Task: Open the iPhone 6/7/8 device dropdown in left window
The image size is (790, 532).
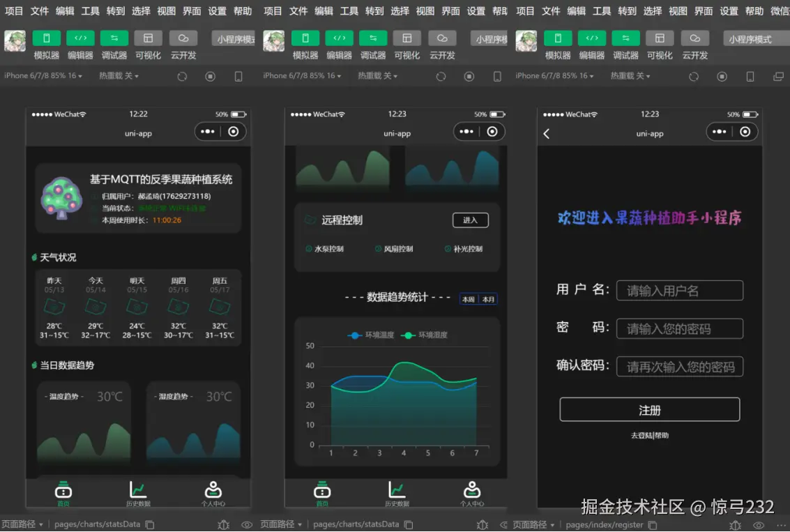Action: coord(43,75)
